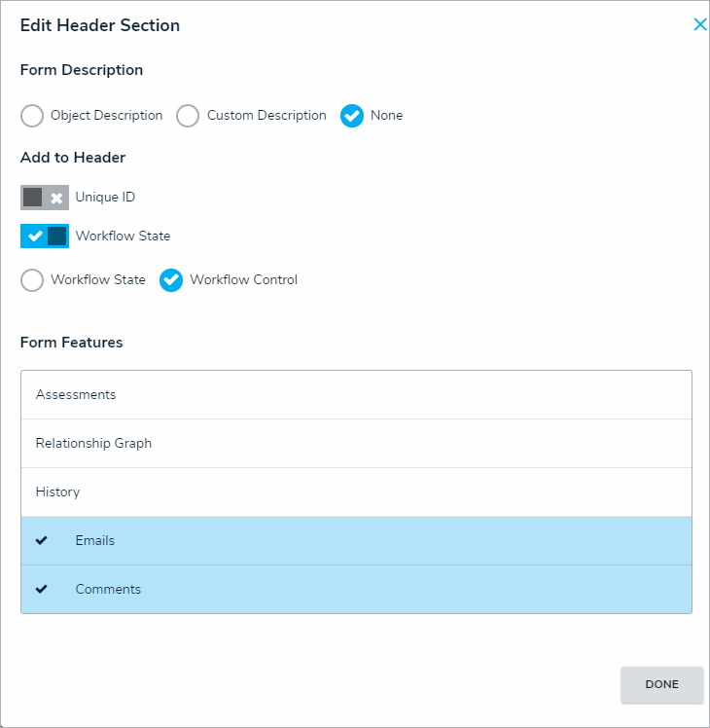Choose the Custom Description radio option
Screen dimensions: 710x728
tap(188, 116)
